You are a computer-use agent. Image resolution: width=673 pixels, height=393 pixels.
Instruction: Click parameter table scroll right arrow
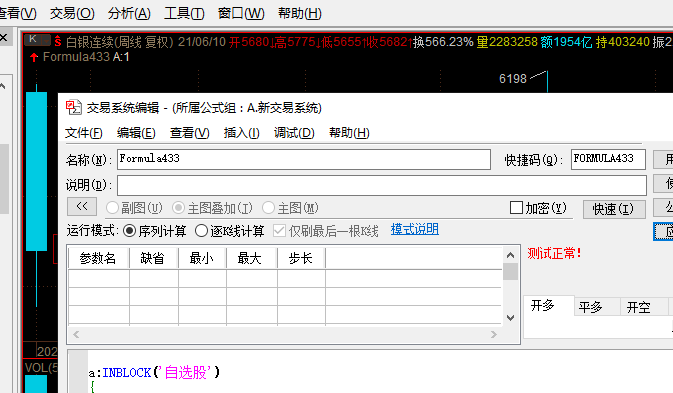[494, 334]
